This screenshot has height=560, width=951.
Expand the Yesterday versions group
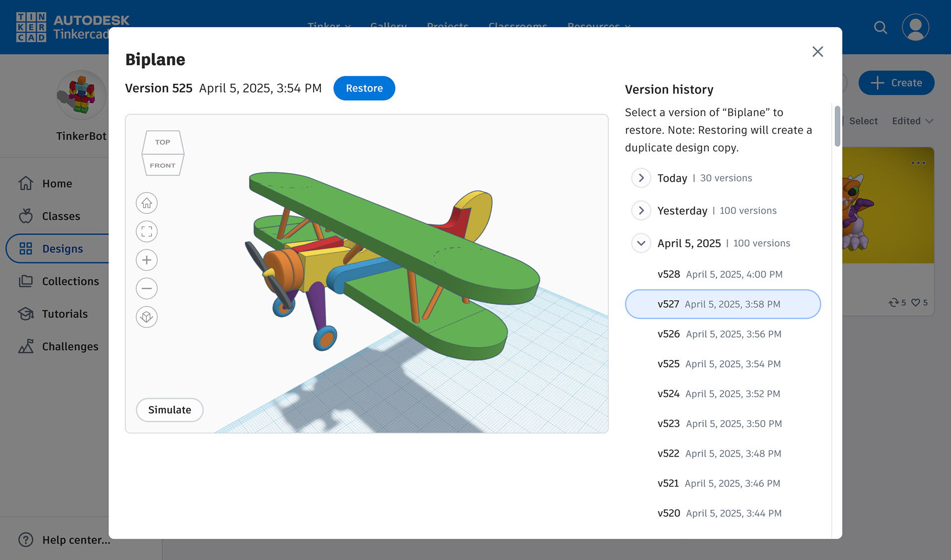coord(641,210)
